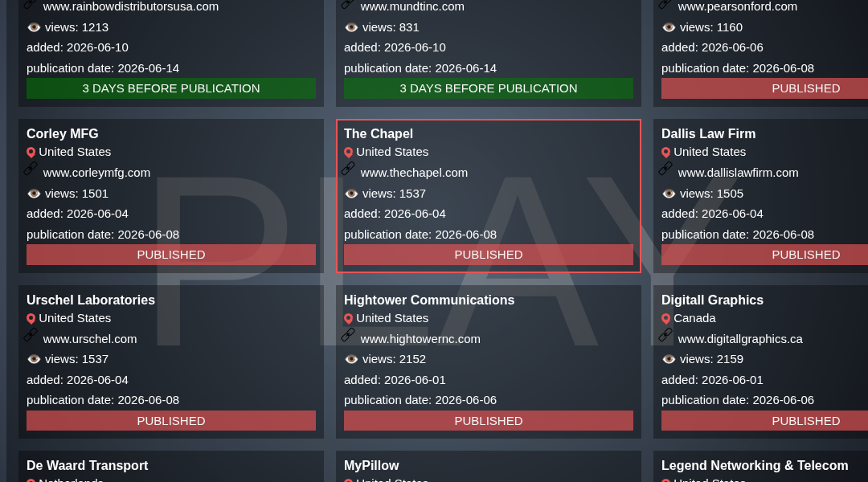Select the Hightower Communications title
The height and width of the screenshot is (482, 868).
429,300
